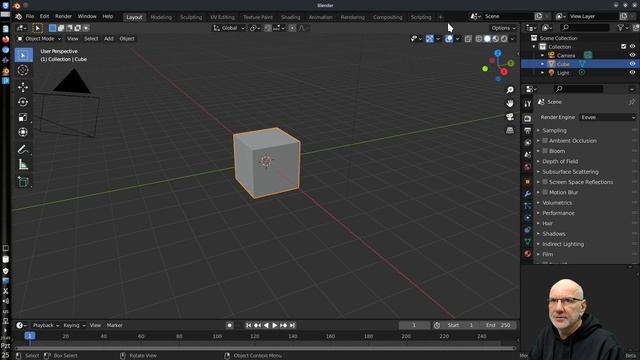This screenshot has height=360, width=640.
Task: Open the Tool settings tab
Action: click(527, 104)
